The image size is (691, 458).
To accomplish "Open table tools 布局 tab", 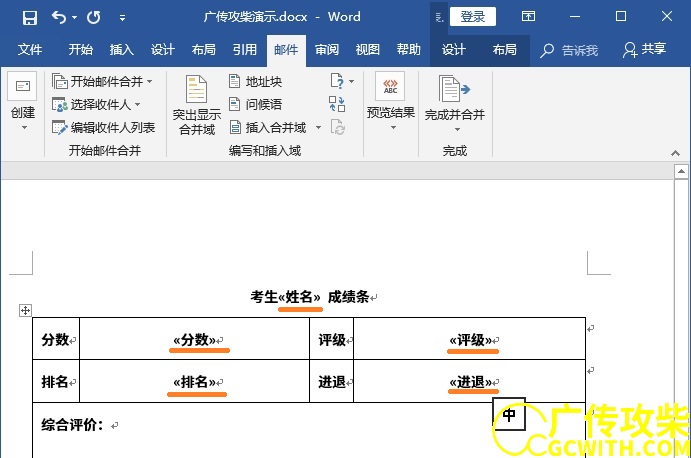I will tap(505, 49).
